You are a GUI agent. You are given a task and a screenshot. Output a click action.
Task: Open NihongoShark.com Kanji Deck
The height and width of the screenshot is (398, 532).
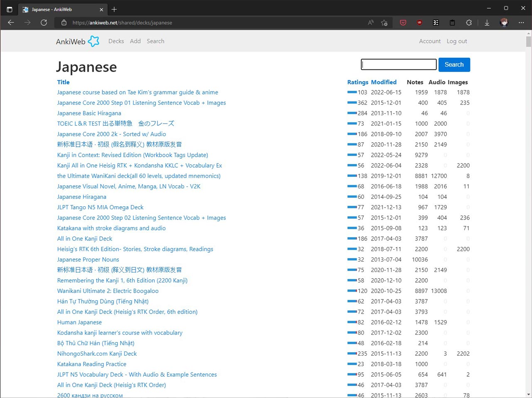[x=97, y=354]
